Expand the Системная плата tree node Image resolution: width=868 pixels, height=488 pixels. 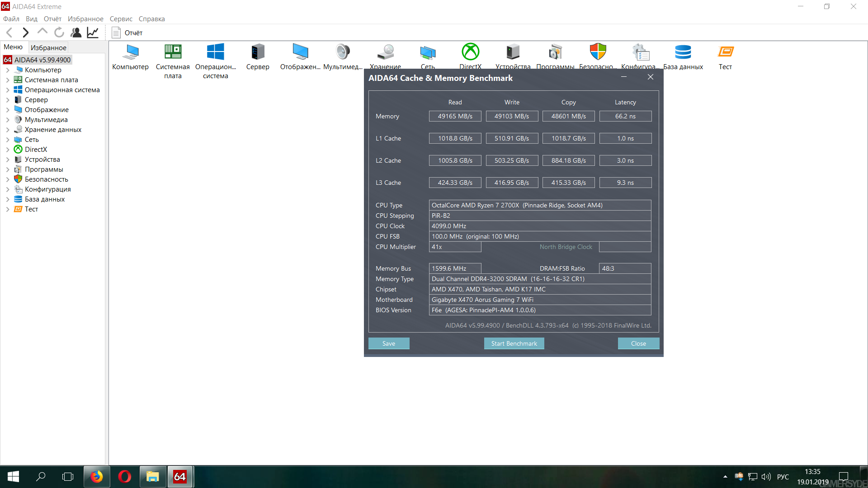tap(8, 80)
